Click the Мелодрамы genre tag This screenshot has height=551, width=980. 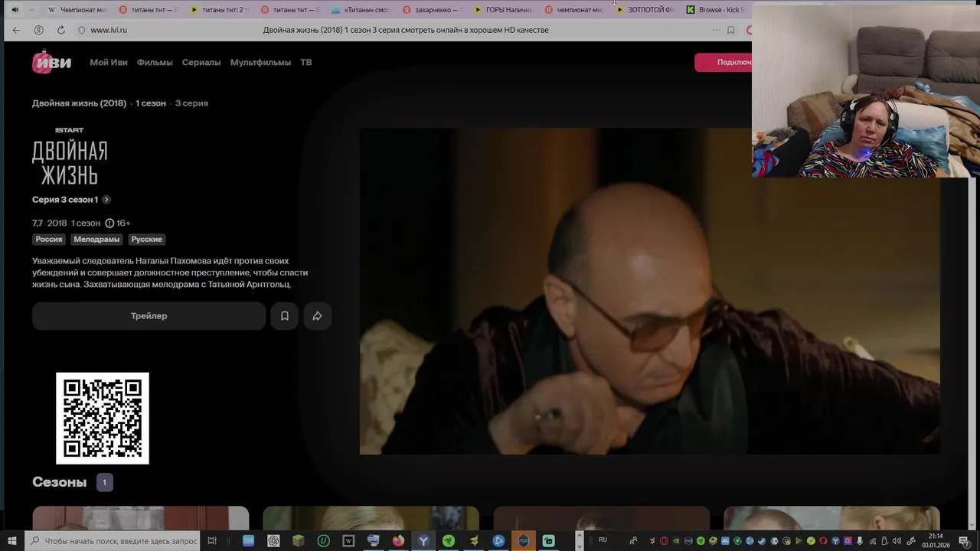(x=96, y=240)
